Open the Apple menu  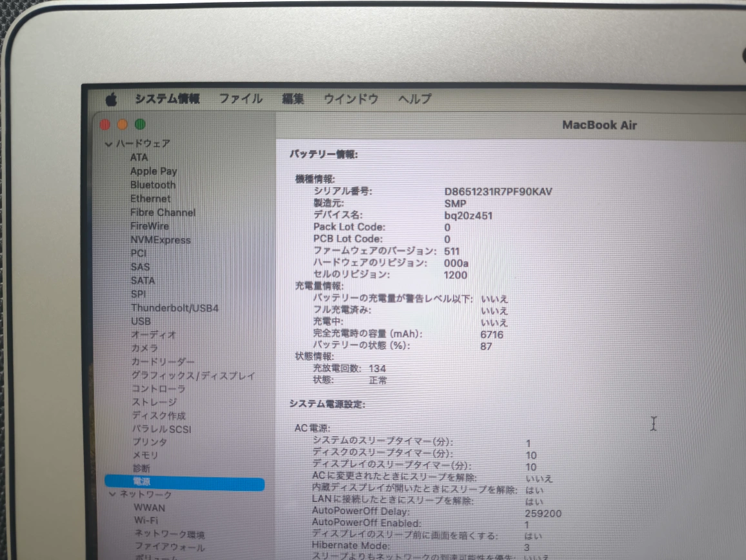(x=112, y=99)
